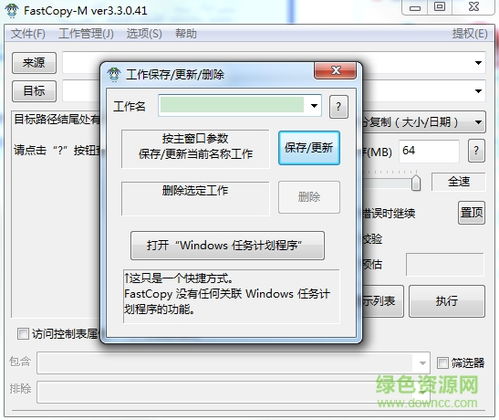Image resolution: width=499 pixels, height=420 pixels.
Task: Open the Windows Task Scheduler button
Action: click(227, 245)
